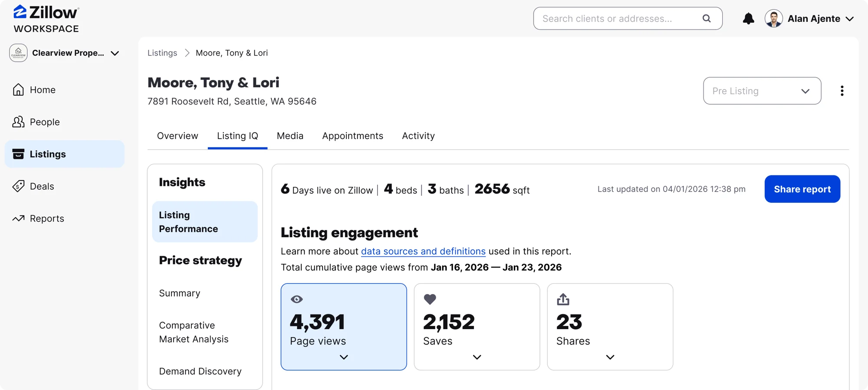Open the Pre Listing status dropdown
Viewport: 868px width, 390px height.
coord(762,91)
